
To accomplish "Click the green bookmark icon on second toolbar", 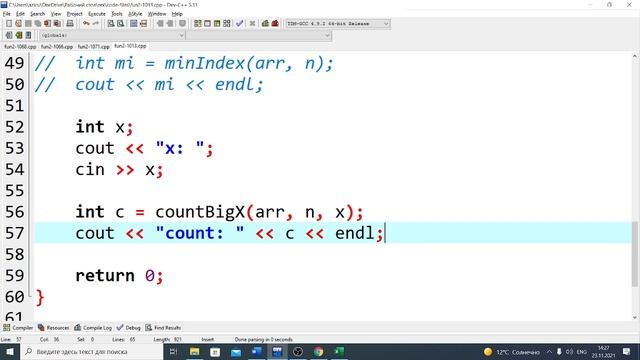I will (19, 36).
